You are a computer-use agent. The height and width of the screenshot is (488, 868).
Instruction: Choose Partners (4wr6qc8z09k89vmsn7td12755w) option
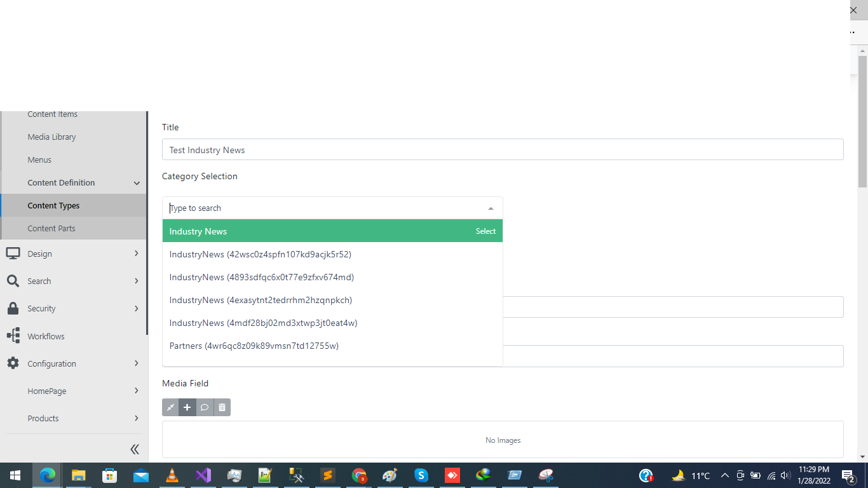point(332,346)
